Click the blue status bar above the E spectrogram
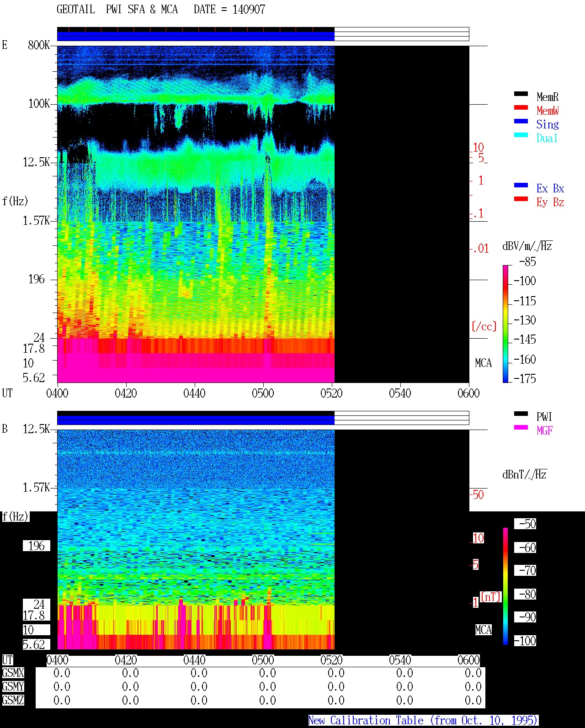 [196, 36]
